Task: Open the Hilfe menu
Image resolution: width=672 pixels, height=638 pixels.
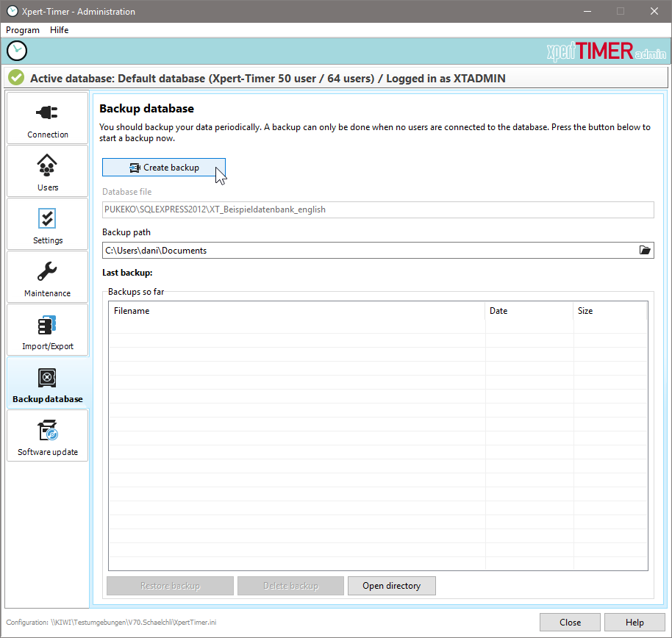Action: pos(60,30)
